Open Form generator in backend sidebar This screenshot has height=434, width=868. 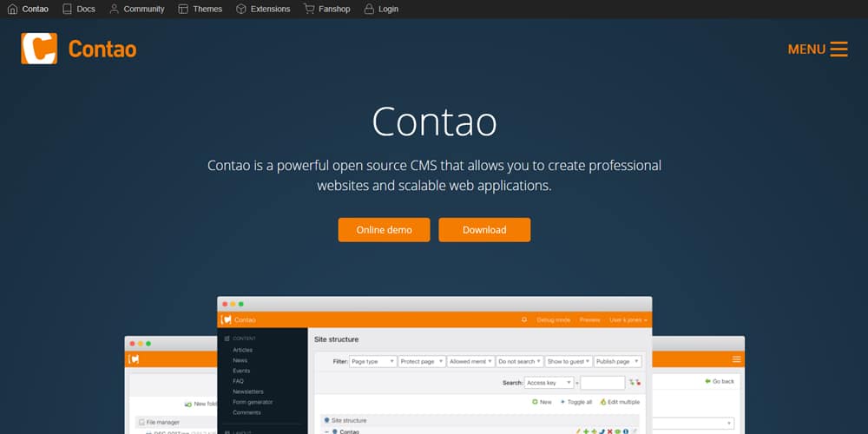click(253, 402)
